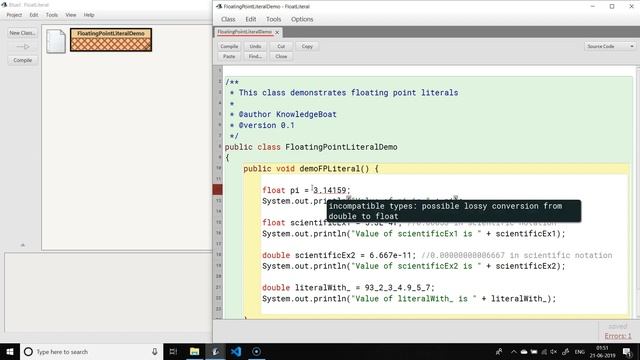
Task: Click the BlueJ icon on the taskbar
Action: point(216,351)
